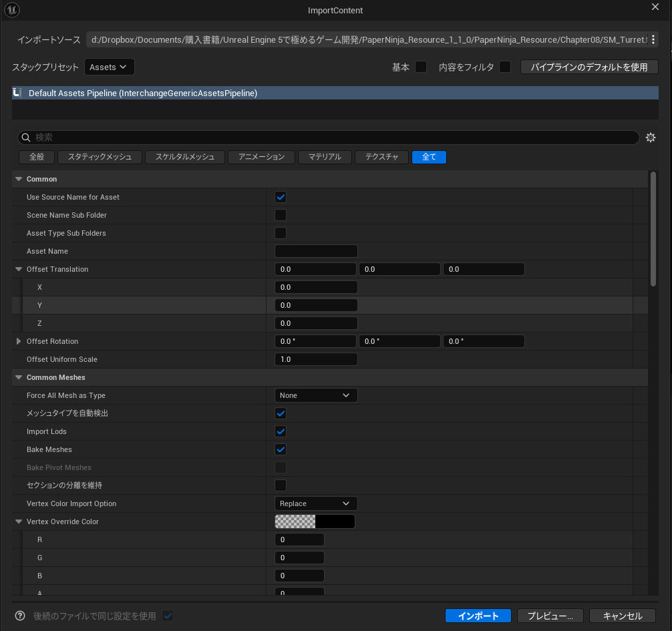The width and height of the screenshot is (672, 631).
Task: Click the import source three-dot menu
Action: click(653, 40)
